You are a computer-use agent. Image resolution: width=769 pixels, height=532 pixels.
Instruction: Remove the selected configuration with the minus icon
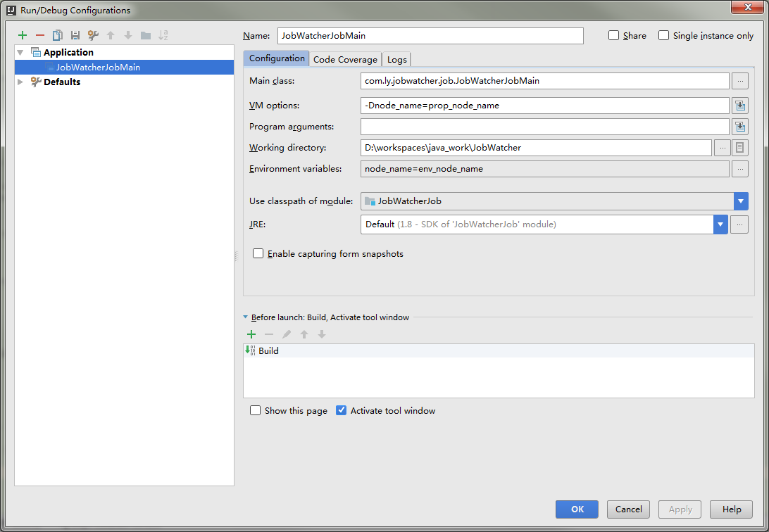click(x=40, y=35)
